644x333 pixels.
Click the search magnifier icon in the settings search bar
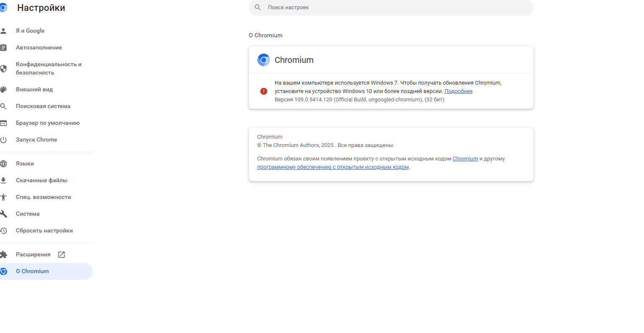pos(258,8)
